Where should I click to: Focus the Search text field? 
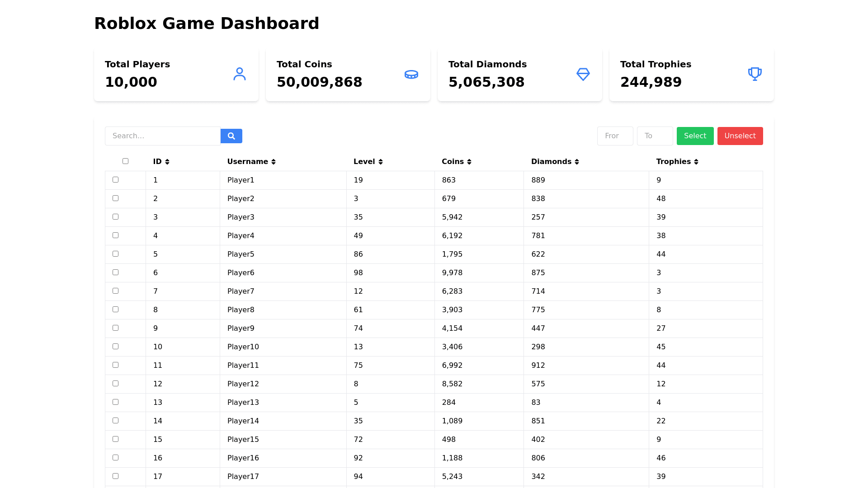(x=162, y=136)
